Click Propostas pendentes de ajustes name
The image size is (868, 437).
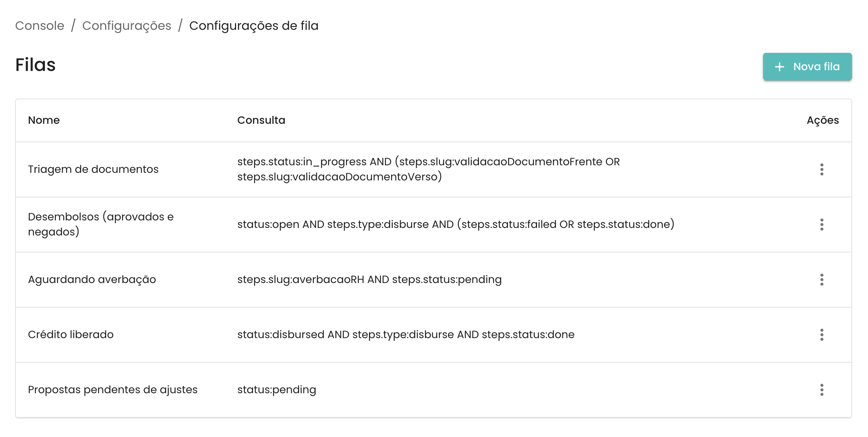[113, 389]
